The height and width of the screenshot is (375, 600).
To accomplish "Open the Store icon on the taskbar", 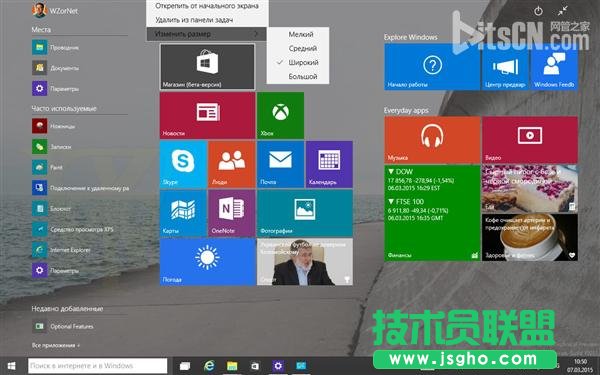I will (x=255, y=366).
